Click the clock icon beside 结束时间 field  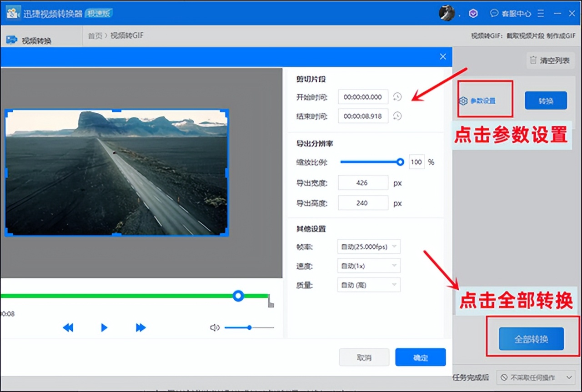pos(397,116)
